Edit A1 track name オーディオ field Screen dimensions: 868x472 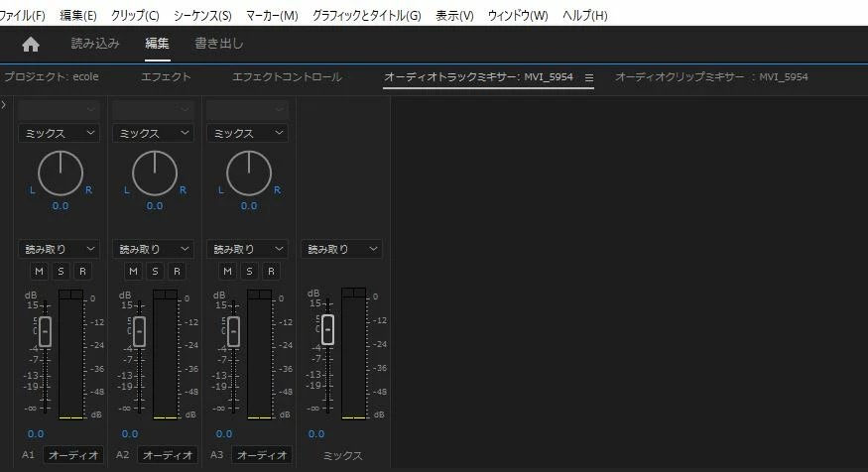(73, 455)
